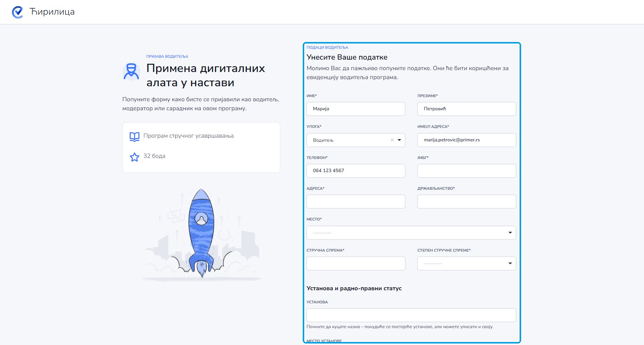Click the 'Унесите Ваше податке' heading
The height and width of the screenshot is (345, 644).
point(347,57)
